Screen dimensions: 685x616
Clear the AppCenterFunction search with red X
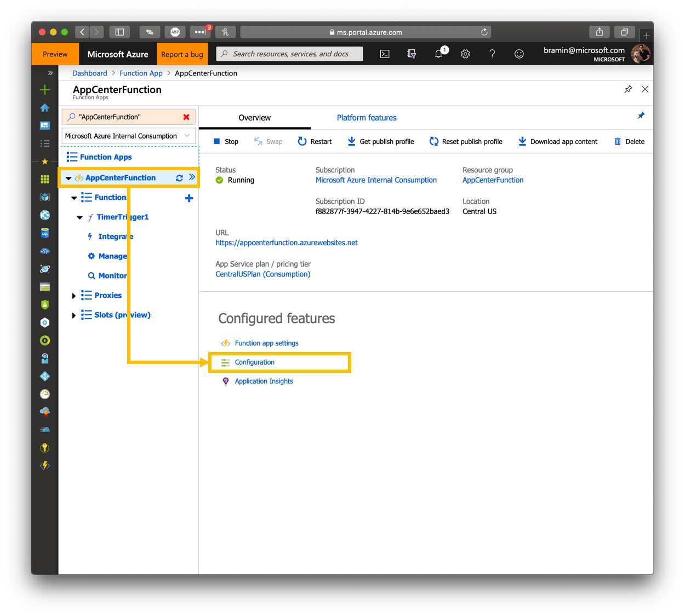pos(186,117)
